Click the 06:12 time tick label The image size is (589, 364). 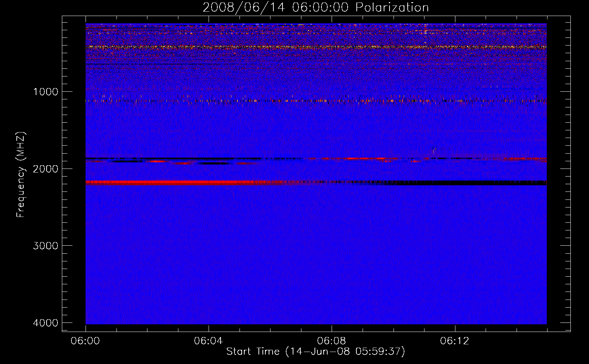click(455, 341)
